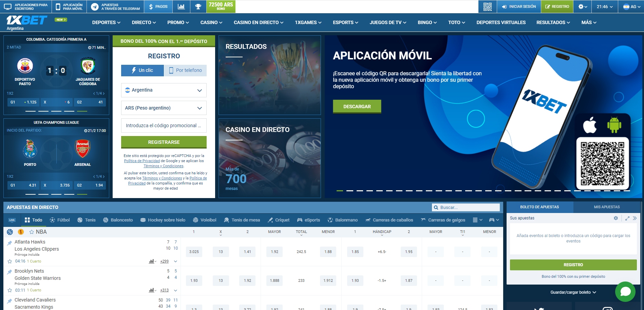
Task: Select Fútbol sport filter
Action: (x=60, y=220)
